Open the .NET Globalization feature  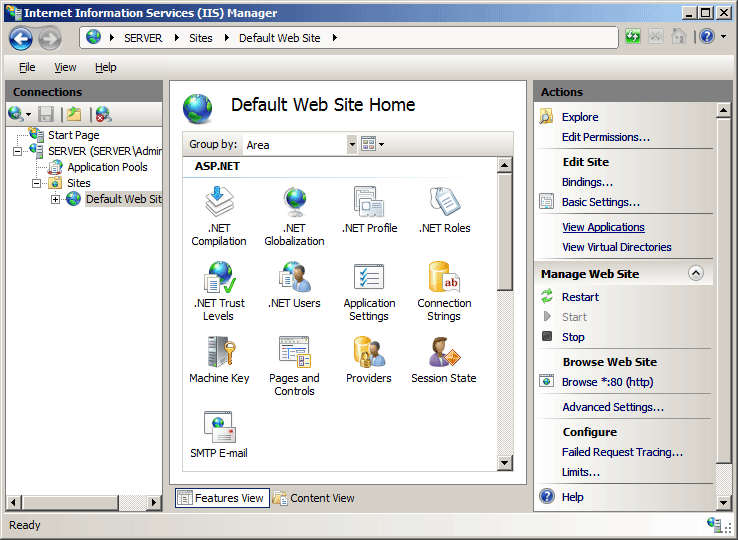coord(294,216)
